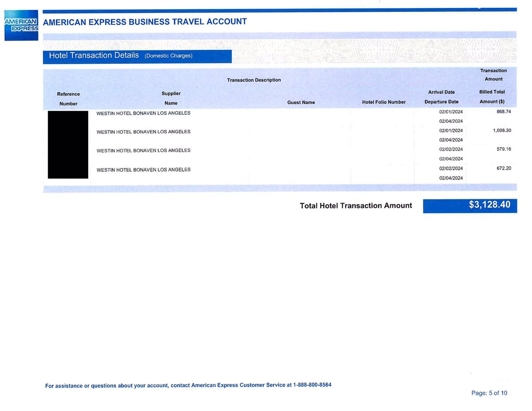Click the Westin supplier name in the 672.20 row
The width and height of the screenshot is (532, 411).
pyautogui.click(x=143, y=170)
